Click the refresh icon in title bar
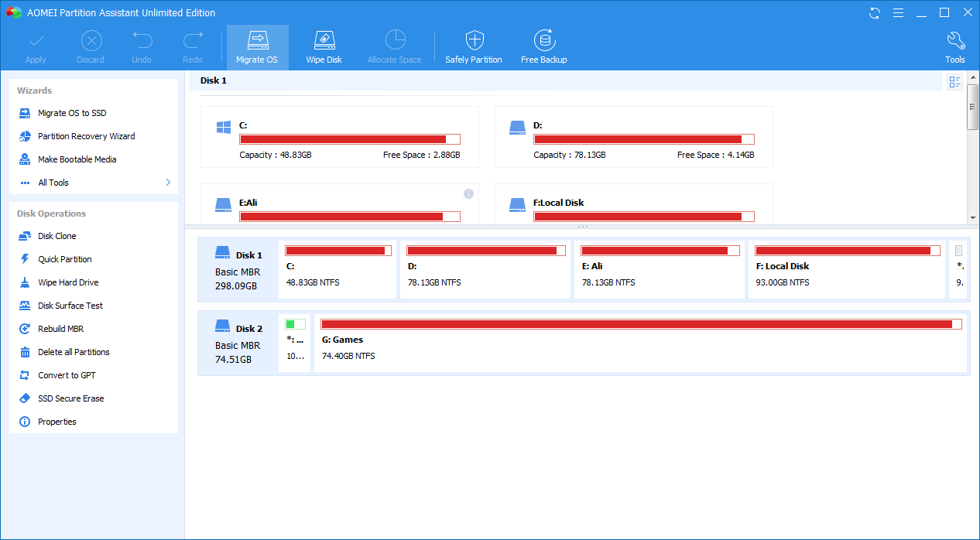Screen dimensions: 980x540 tap(875, 12)
